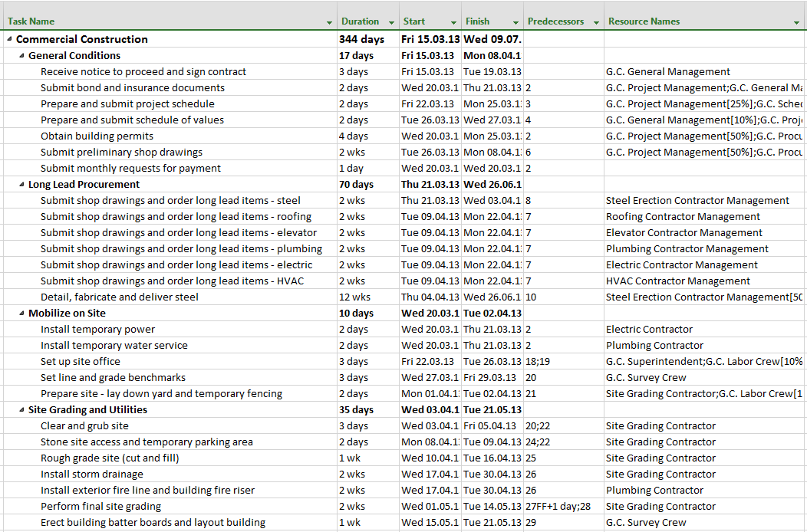The image size is (807, 532).
Task: Select 'Receive notice to proceed and sign contract' task
Action: point(143,71)
